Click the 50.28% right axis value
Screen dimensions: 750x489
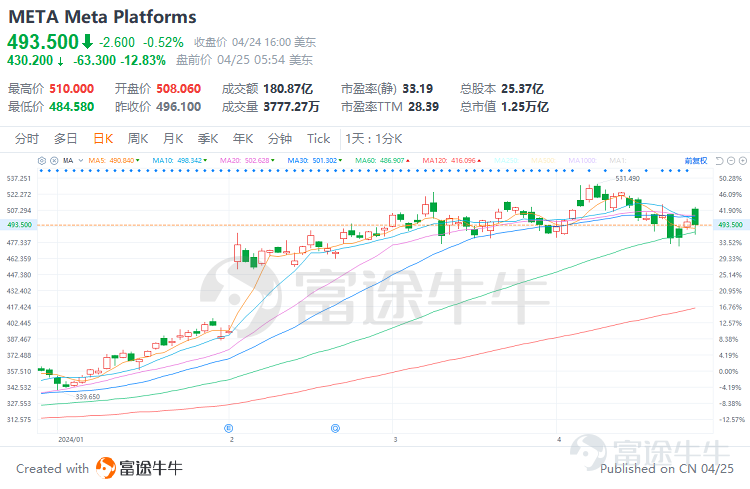[x=730, y=178]
